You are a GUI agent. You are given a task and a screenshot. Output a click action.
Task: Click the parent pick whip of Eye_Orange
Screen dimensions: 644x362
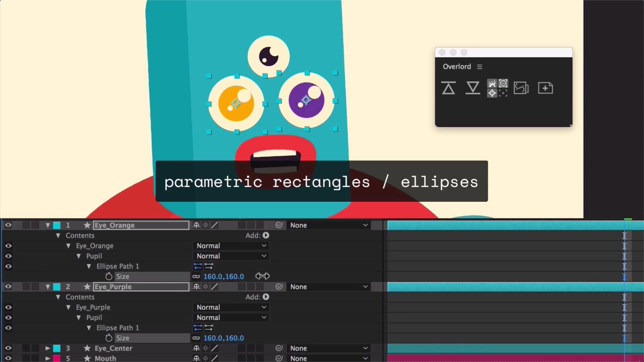279,225
